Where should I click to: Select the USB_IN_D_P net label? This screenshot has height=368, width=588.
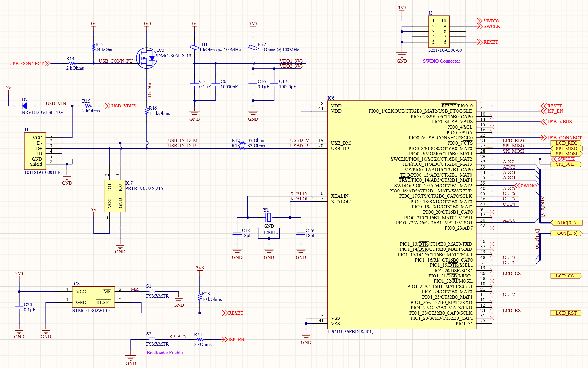(x=182, y=146)
